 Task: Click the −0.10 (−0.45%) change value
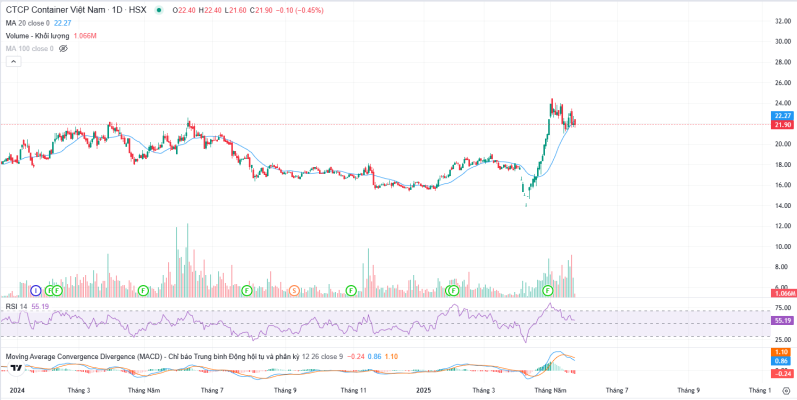click(x=299, y=11)
